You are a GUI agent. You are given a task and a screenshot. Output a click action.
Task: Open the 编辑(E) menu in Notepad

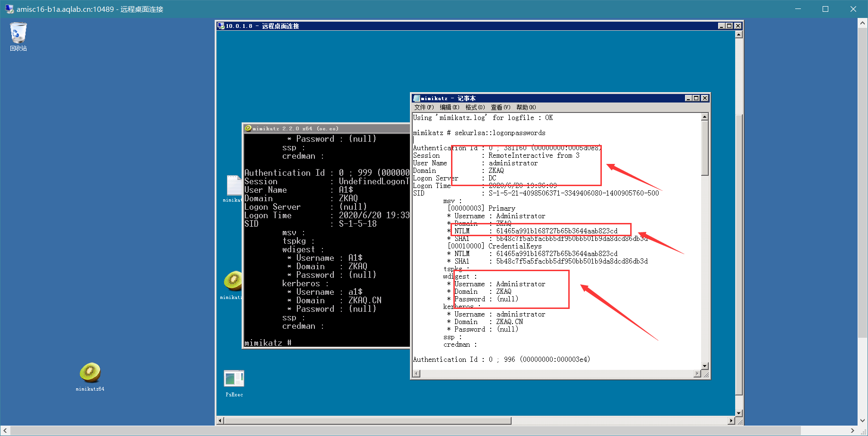pyautogui.click(x=449, y=107)
